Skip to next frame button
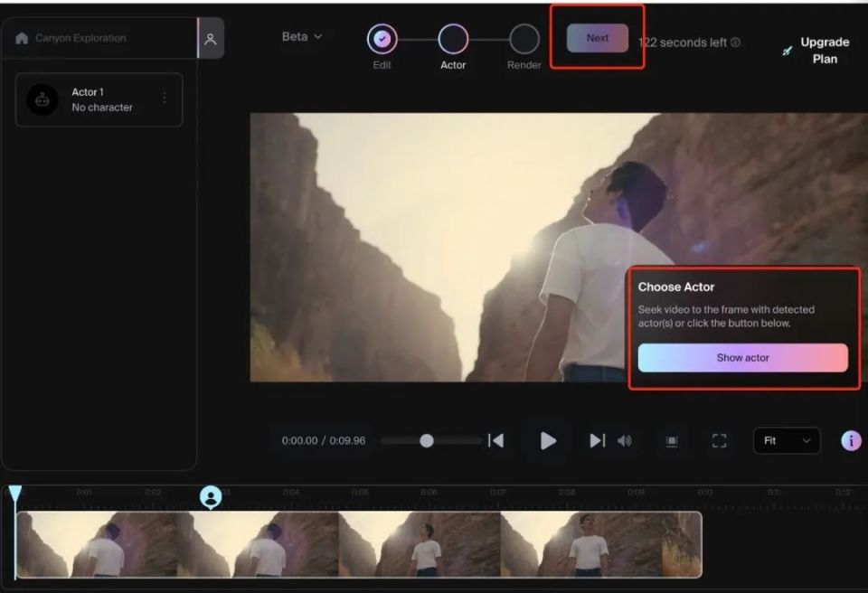Viewport: 868px width, 593px height. pos(597,441)
